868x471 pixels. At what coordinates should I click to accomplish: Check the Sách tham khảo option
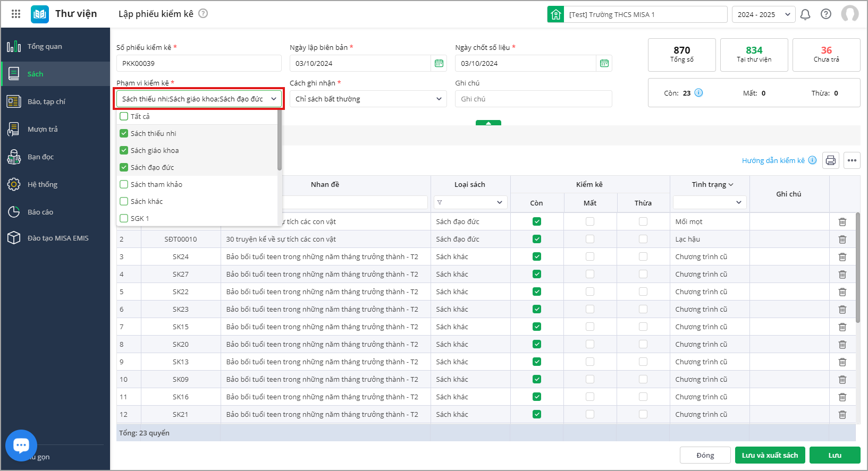click(x=124, y=184)
